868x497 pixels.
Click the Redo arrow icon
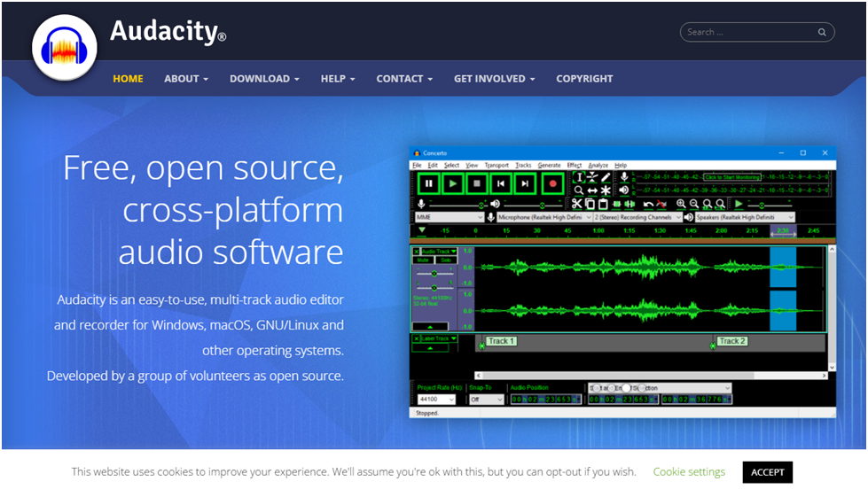click(x=661, y=204)
